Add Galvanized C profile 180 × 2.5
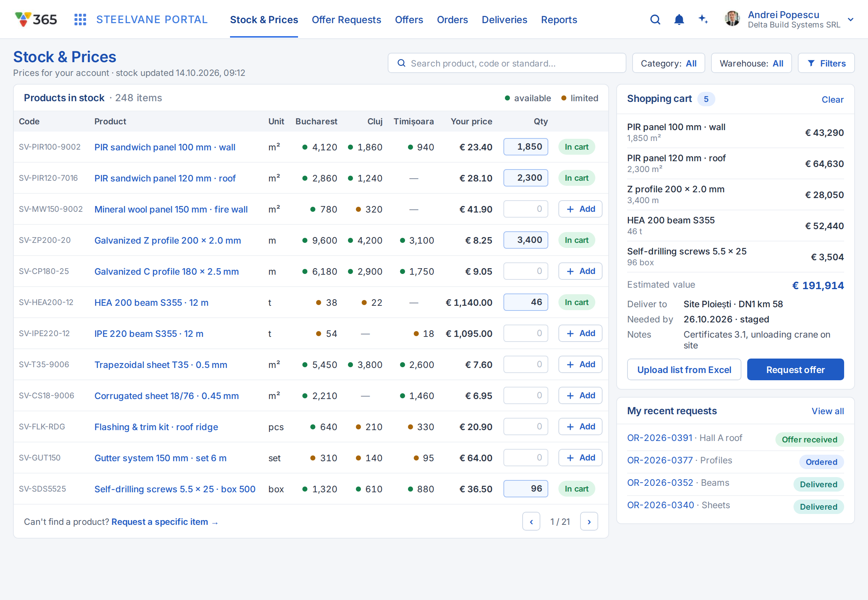Image resolution: width=868 pixels, height=600 pixels. pos(580,271)
